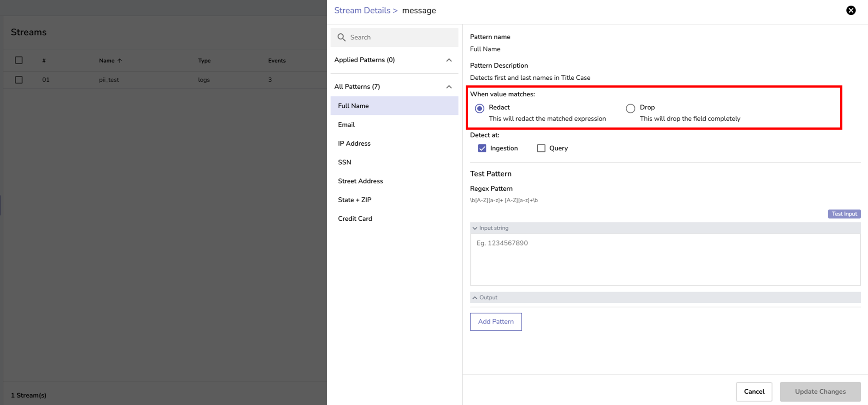868x405 pixels.
Task: Open the Credit Card pattern
Action: click(x=355, y=219)
